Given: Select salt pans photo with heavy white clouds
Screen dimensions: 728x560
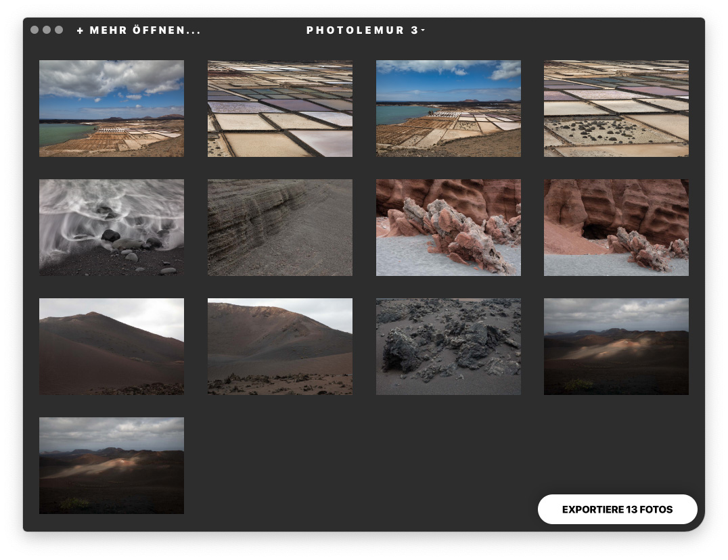Looking at the screenshot, I should tap(112, 108).
